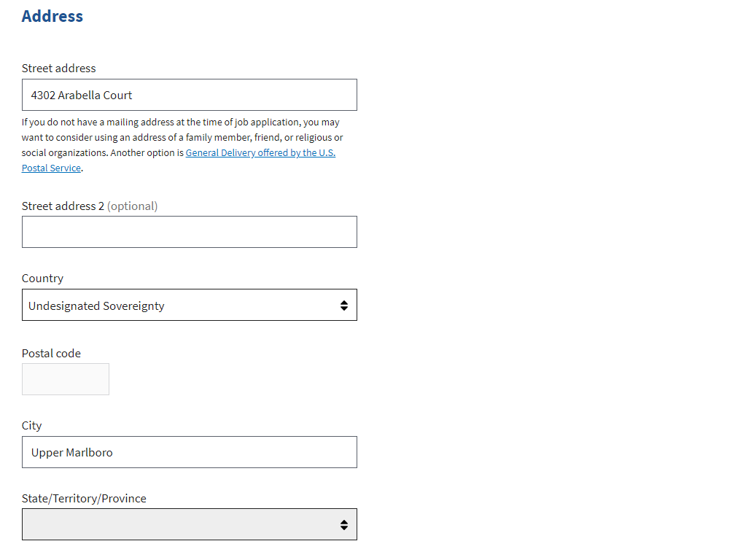Screen dimensions: 735x560
Task: Click the Postal code input box
Action: coord(66,379)
